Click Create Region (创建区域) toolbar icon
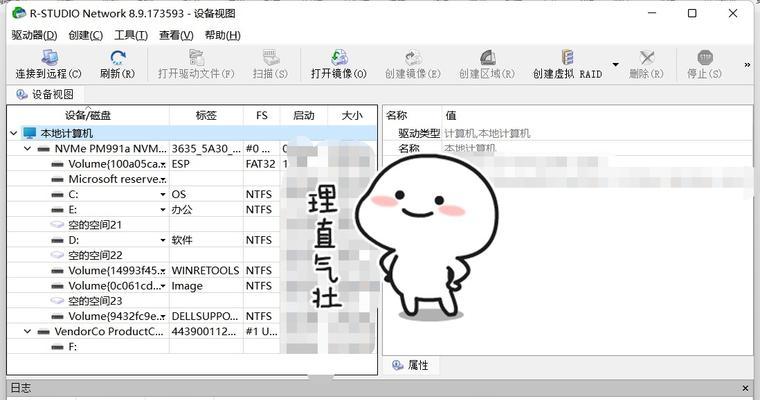Viewport: 760px width, 400px height. pos(487,58)
